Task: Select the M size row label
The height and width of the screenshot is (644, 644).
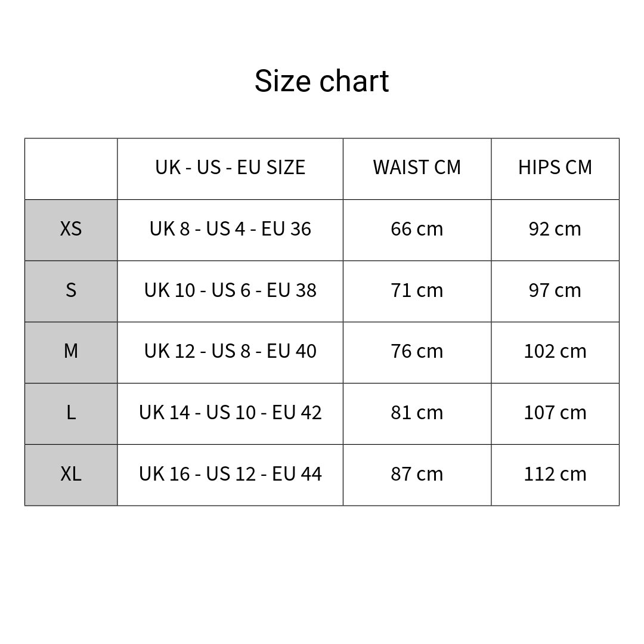Action: point(71,351)
